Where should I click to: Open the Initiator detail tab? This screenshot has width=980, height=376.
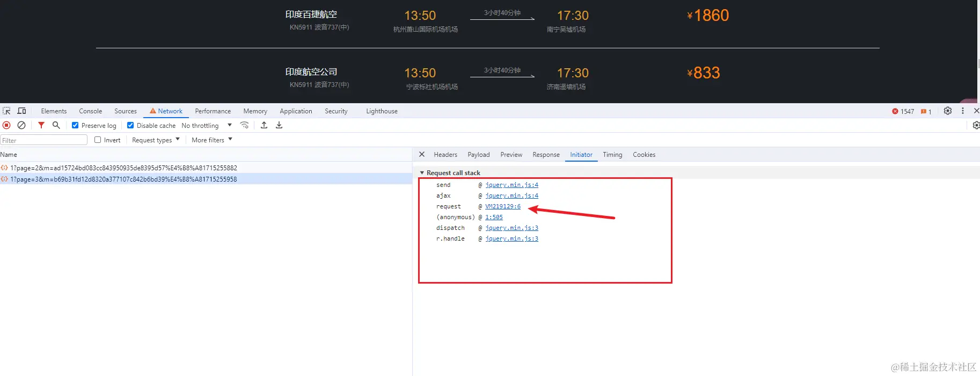click(581, 154)
